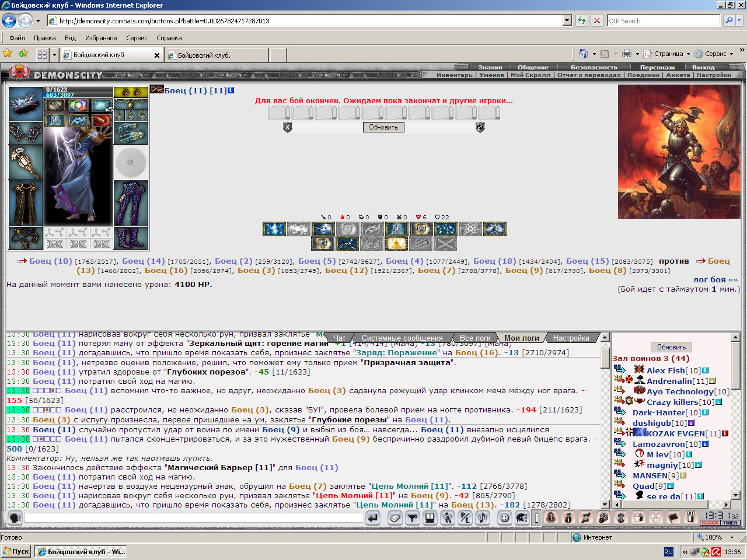Viewport: 747px width, 560px height.
Task: Click the empty shield slot
Action: coord(131,162)
